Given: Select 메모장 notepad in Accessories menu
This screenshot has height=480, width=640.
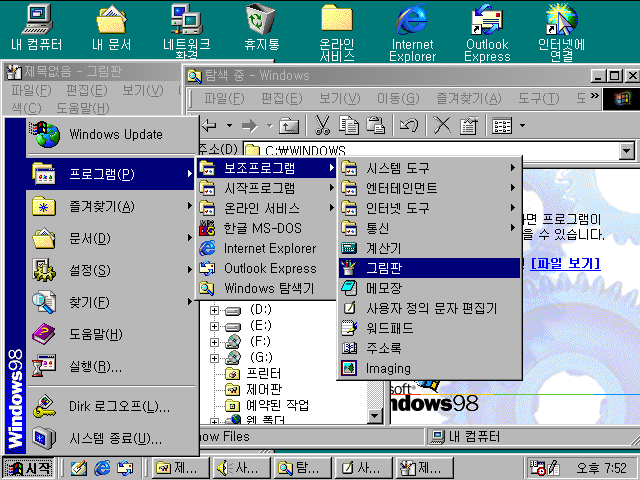Looking at the screenshot, I should (x=429, y=288).
